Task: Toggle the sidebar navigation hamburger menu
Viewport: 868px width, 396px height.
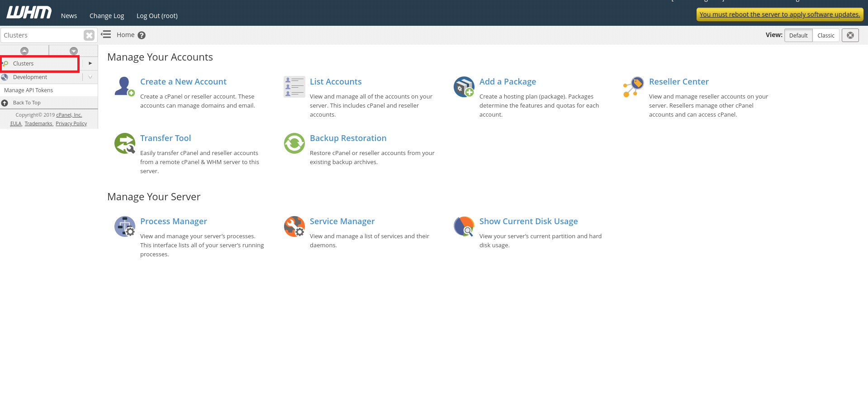Action: tap(106, 34)
